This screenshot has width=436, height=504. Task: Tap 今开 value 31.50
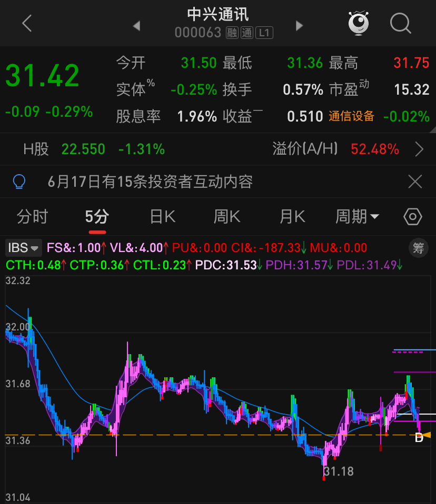[x=199, y=63]
